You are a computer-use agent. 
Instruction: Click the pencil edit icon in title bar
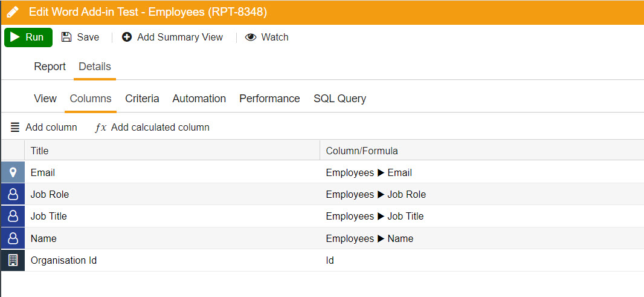[13, 12]
